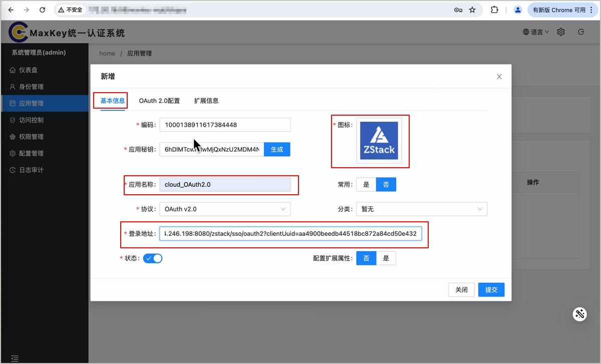Open 权限管理 in the sidebar

(44, 136)
